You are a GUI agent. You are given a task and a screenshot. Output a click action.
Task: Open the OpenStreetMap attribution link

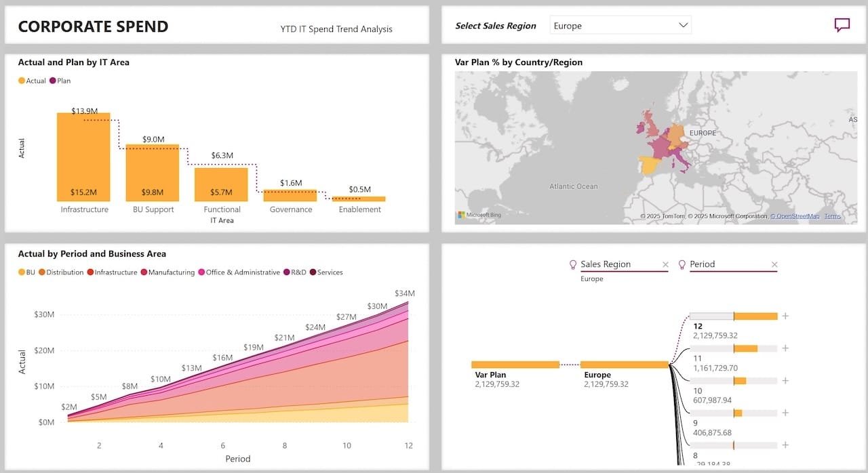coord(795,216)
